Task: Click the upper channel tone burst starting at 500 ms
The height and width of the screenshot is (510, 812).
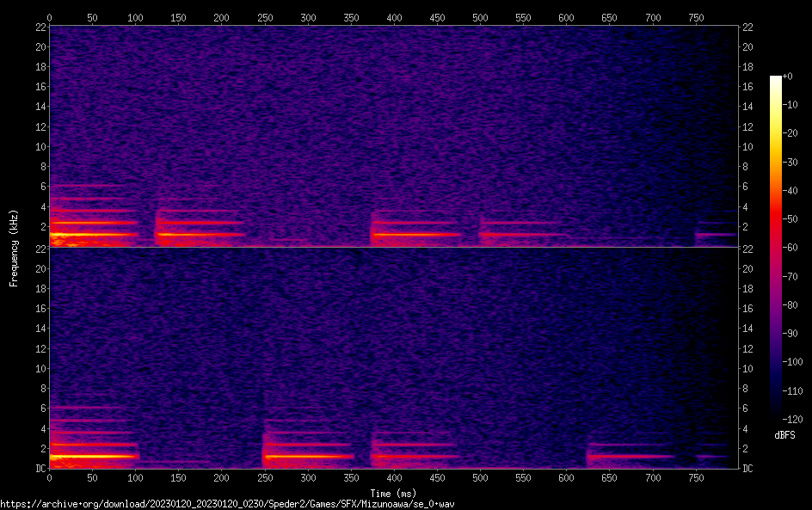Action: [x=520, y=233]
